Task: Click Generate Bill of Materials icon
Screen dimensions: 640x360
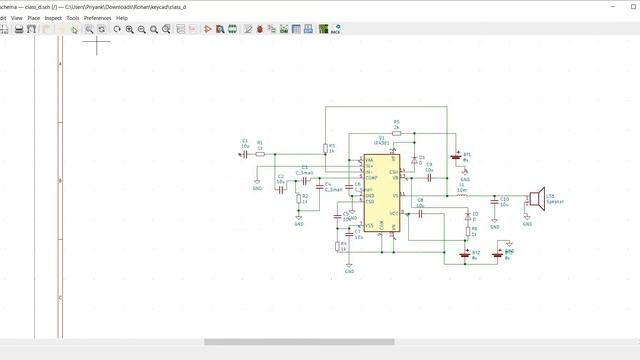Action: (x=309, y=29)
